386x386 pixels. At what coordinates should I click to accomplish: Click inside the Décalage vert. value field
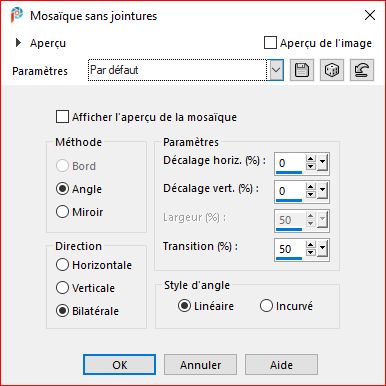(x=290, y=191)
